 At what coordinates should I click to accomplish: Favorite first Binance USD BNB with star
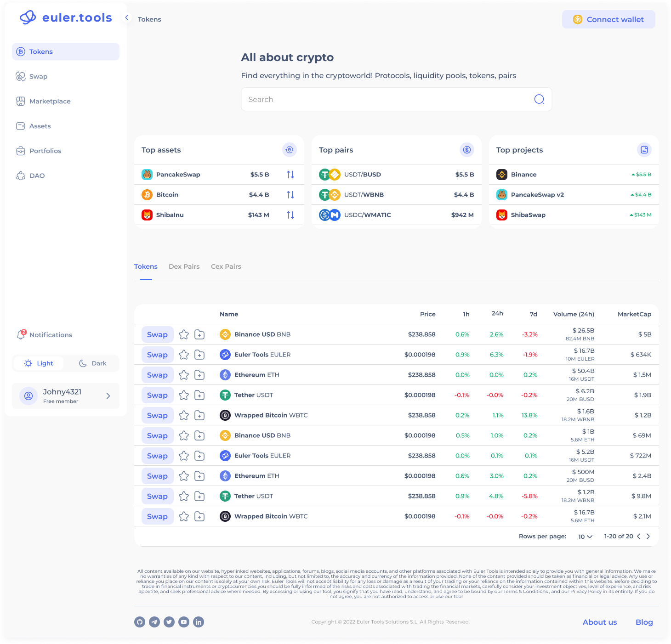[x=184, y=334]
